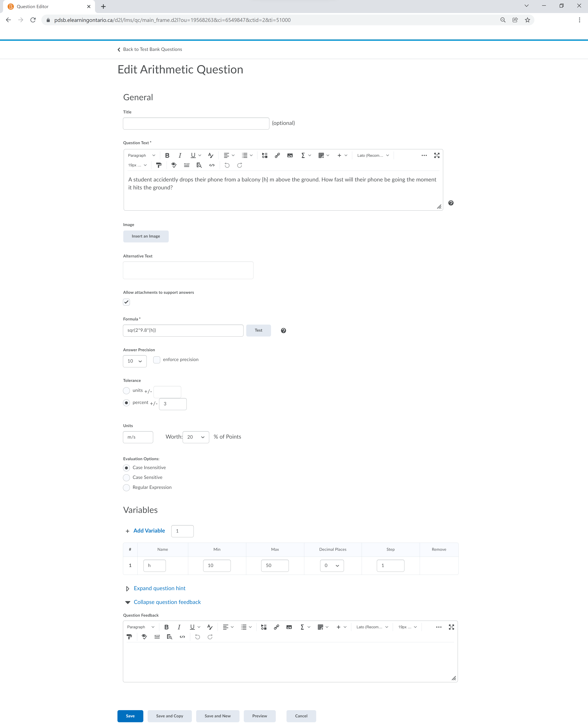588x727 pixels.
Task: Choose Regular Expression evaluation option
Action: pos(126,487)
